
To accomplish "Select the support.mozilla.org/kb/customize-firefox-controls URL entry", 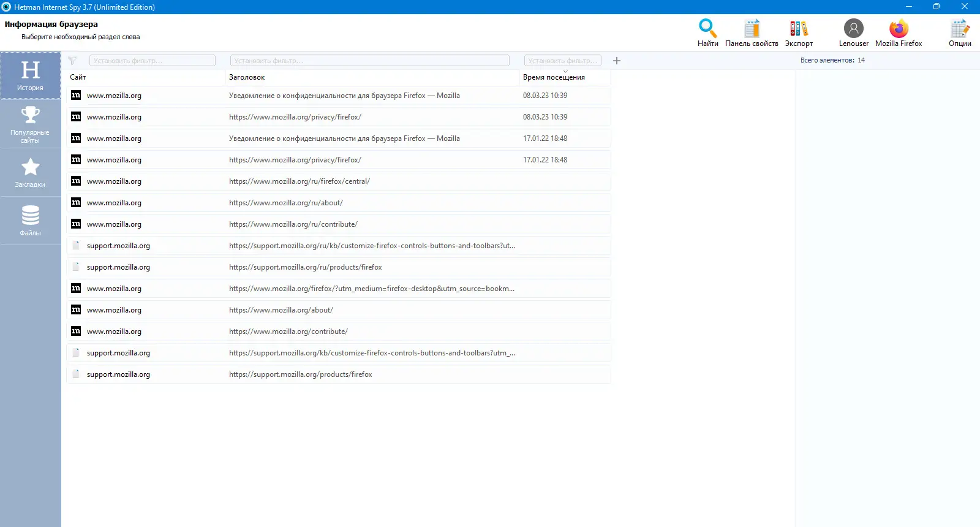I will 372,353.
